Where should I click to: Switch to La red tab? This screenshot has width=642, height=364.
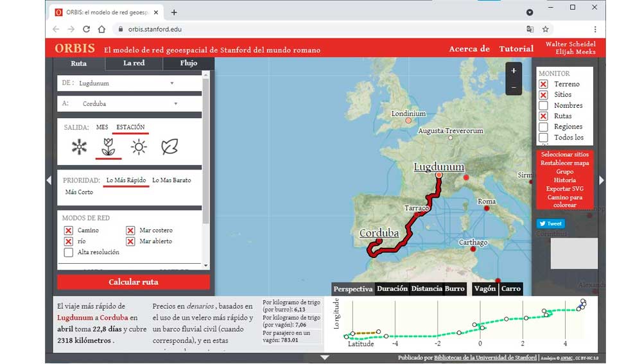click(134, 63)
